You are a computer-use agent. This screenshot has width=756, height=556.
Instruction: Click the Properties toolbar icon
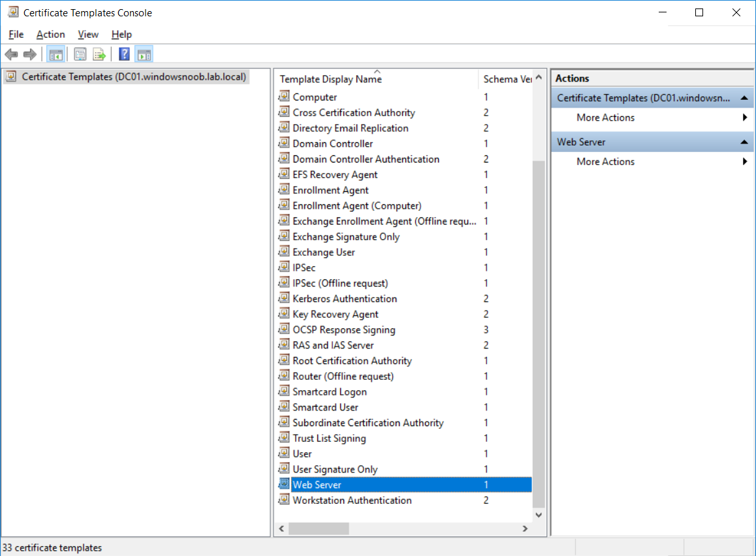[x=80, y=54]
